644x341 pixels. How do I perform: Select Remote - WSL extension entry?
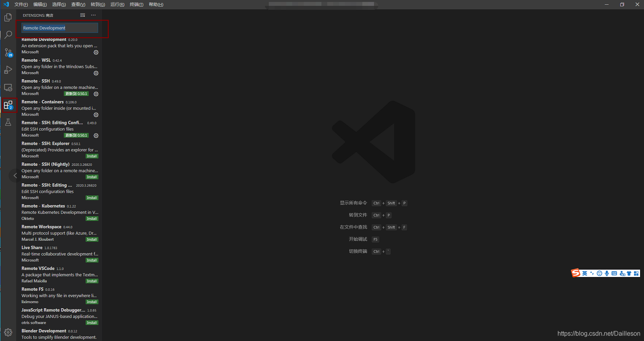59,66
